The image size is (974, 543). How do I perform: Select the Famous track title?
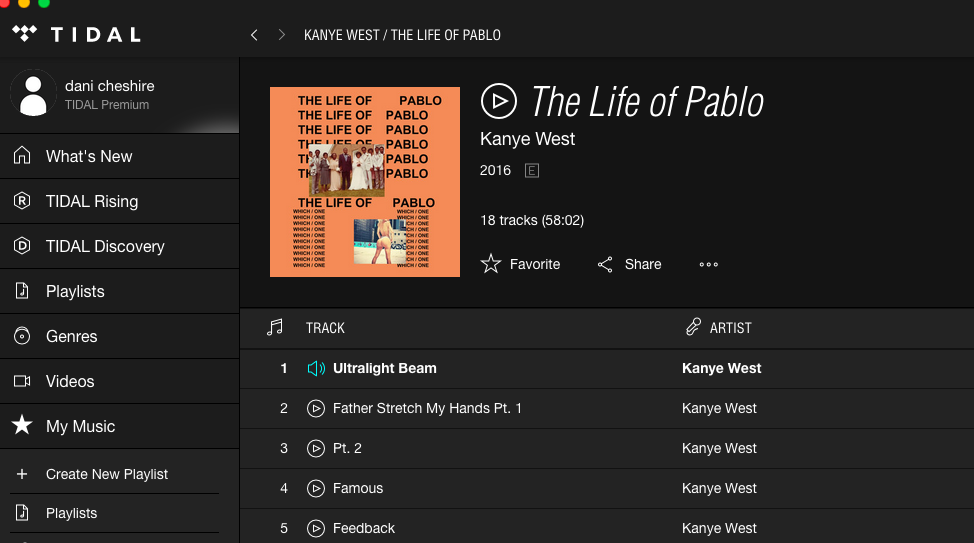pos(358,488)
